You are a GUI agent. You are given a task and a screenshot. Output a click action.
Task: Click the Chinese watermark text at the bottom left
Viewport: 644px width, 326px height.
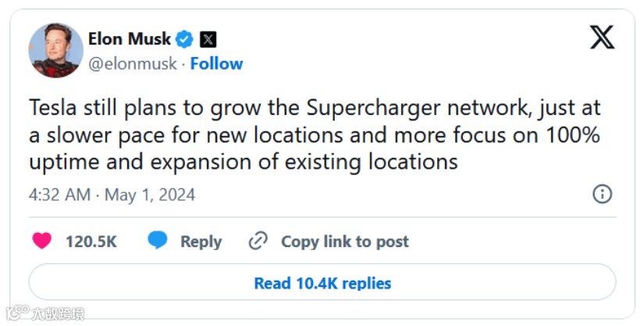[x=58, y=314]
